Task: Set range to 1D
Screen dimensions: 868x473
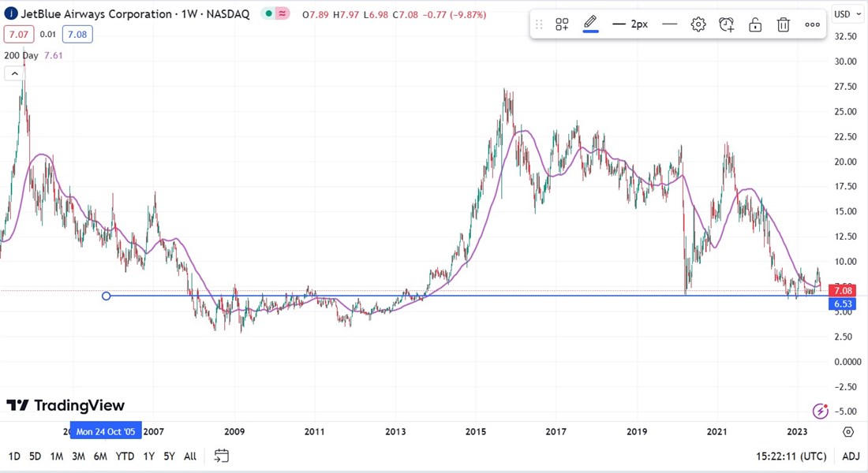Action: (x=14, y=456)
